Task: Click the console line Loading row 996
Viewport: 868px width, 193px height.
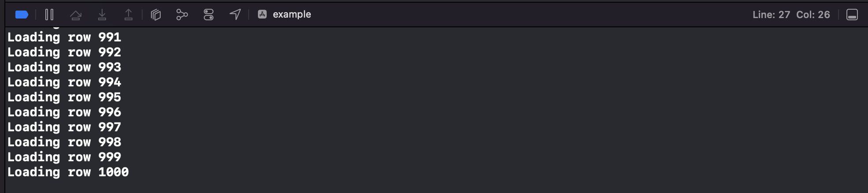Action: click(64, 112)
